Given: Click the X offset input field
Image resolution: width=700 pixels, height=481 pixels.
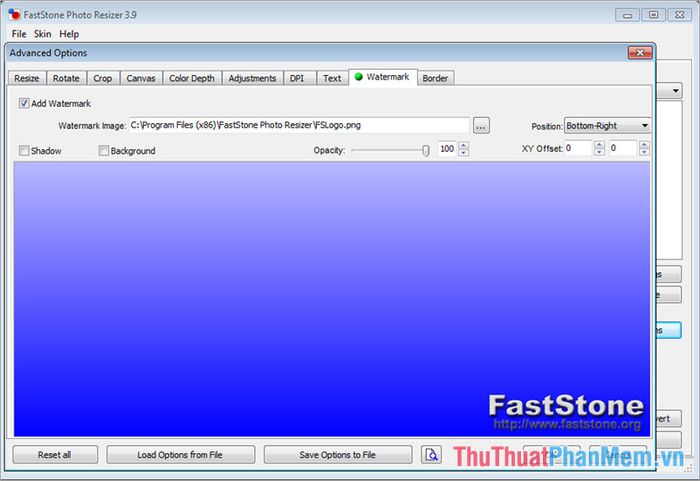Looking at the screenshot, I should [x=579, y=148].
